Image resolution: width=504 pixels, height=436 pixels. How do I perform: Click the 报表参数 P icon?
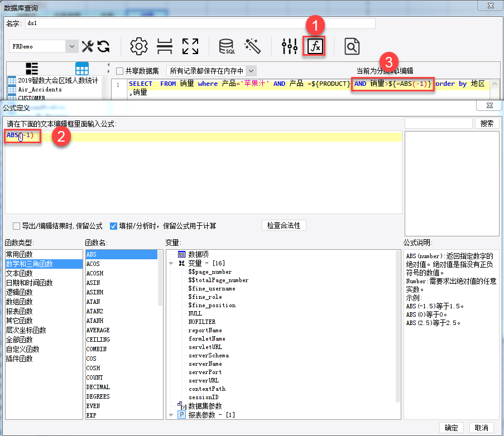click(181, 414)
